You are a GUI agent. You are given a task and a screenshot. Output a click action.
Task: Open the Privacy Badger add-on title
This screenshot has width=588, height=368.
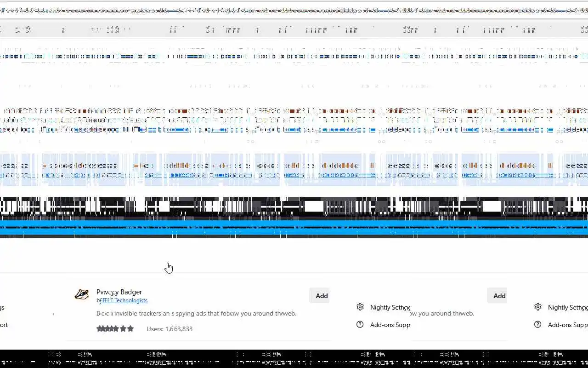(119, 292)
